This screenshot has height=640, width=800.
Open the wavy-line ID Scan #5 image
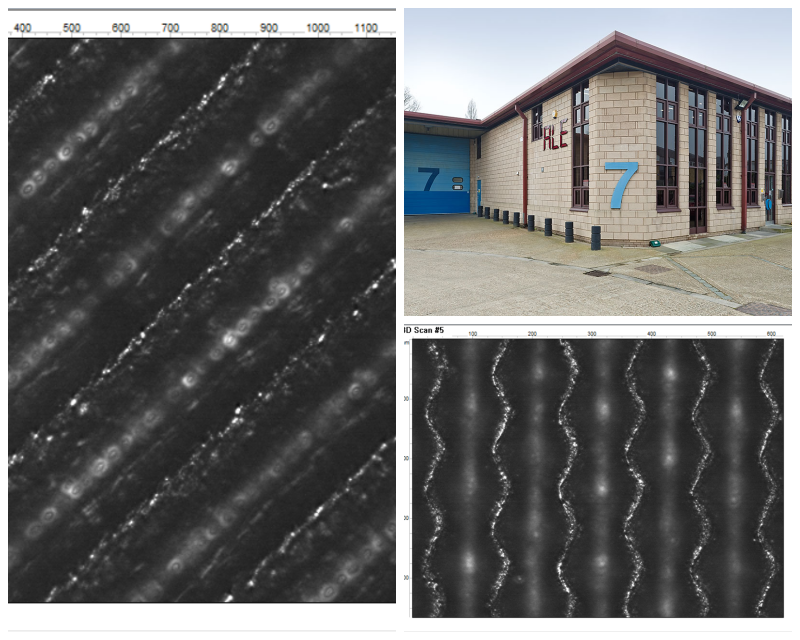tap(597, 478)
